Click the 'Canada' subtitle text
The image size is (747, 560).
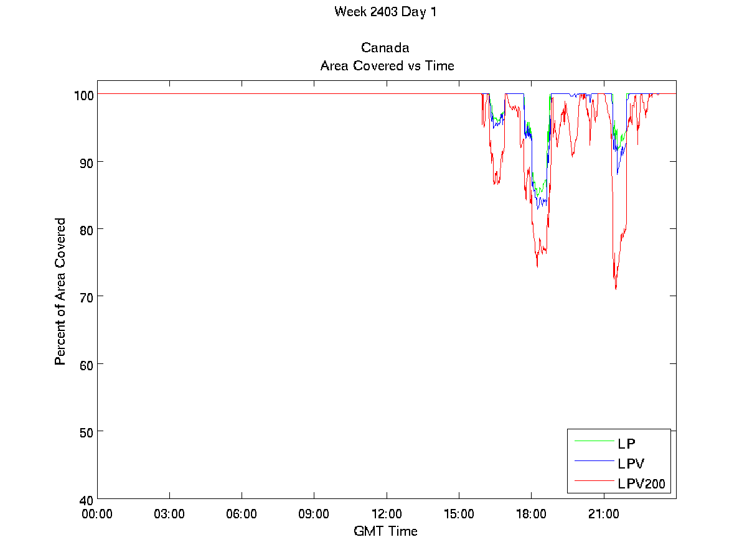(x=385, y=48)
